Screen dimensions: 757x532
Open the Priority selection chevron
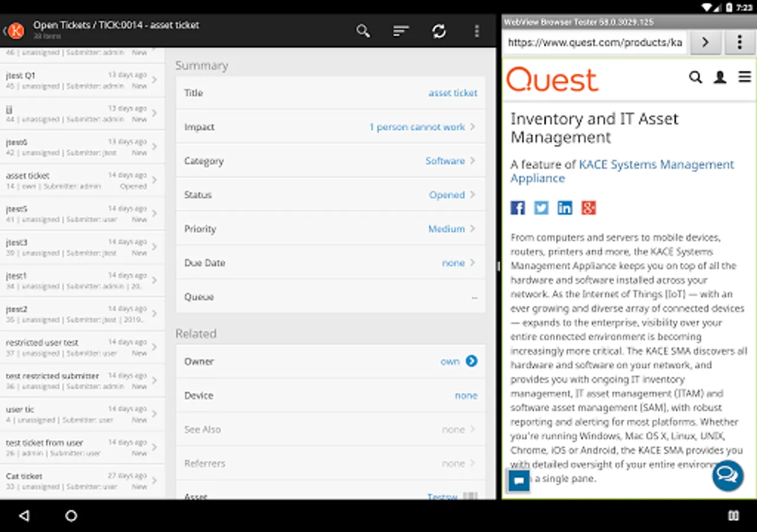pos(471,229)
